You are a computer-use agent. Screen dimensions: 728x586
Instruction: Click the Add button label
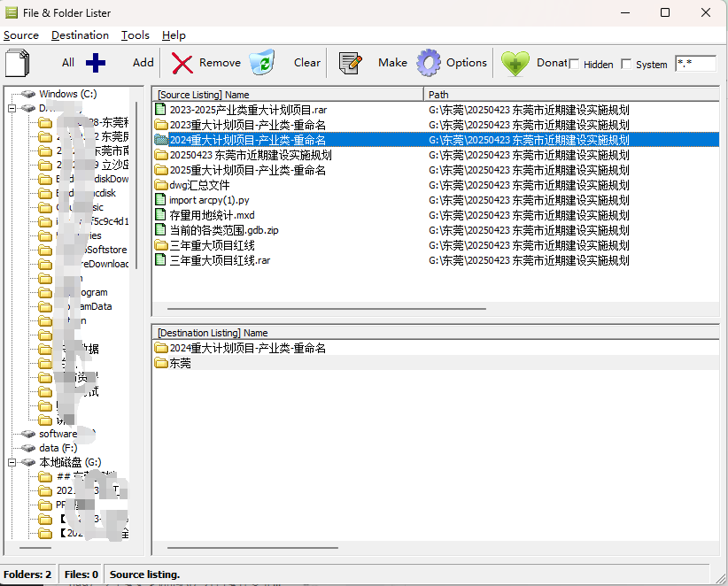[143, 63]
